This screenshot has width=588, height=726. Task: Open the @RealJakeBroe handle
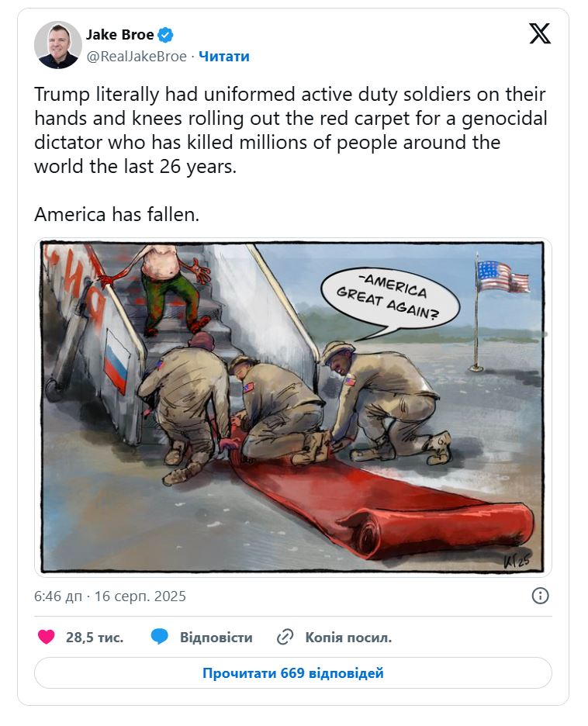[137, 57]
